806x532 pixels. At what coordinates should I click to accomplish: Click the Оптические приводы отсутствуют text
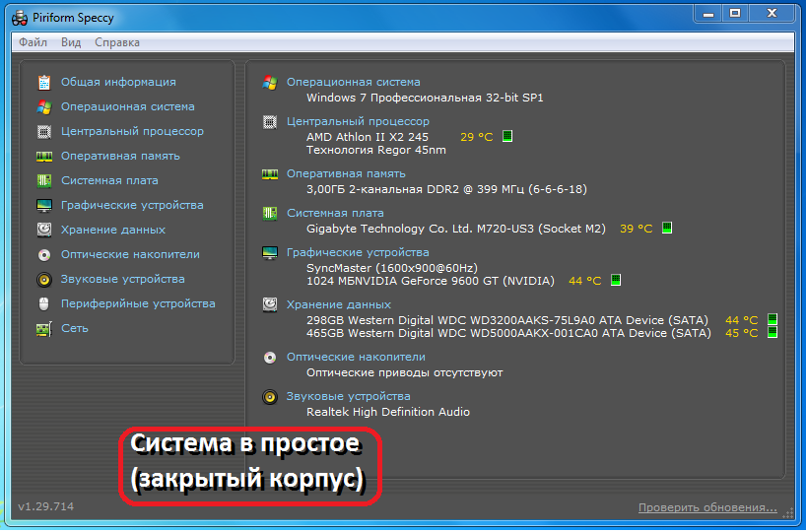[x=405, y=372]
